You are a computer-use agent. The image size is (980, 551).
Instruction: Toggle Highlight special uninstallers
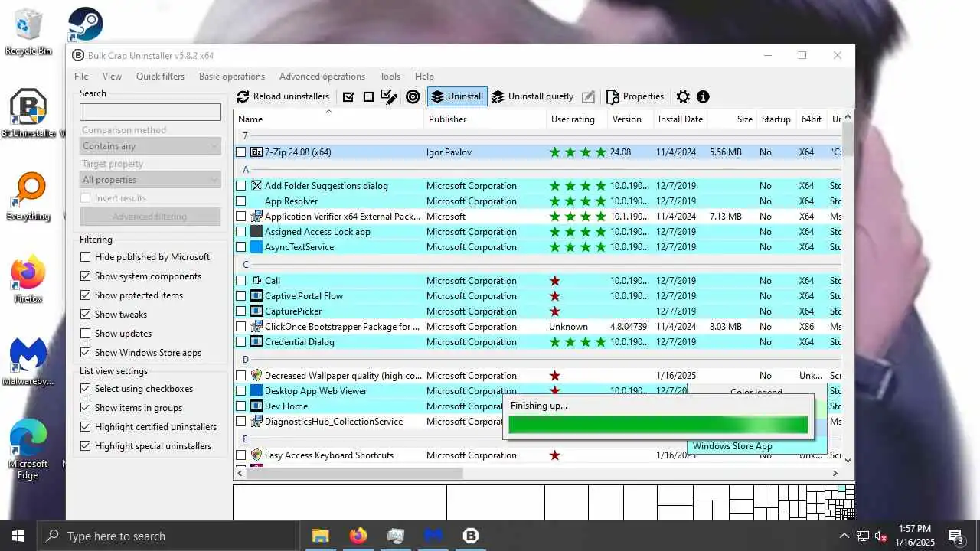(86, 446)
